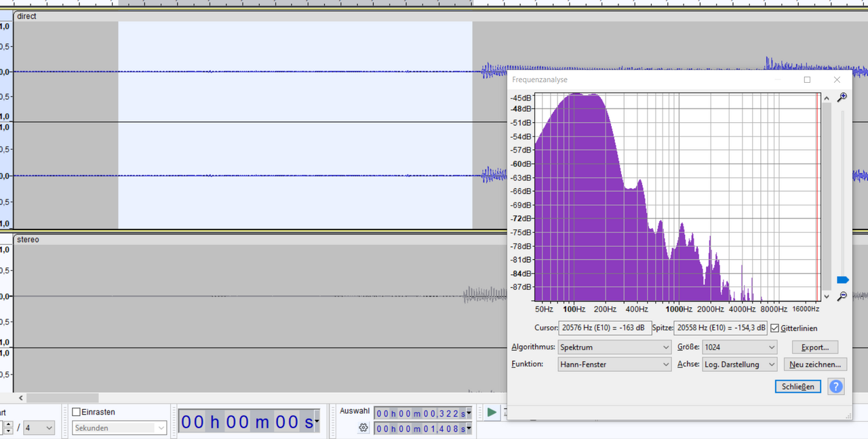The width and height of the screenshot is (868, 439).
Task: Click the spectrum vertical scrollbar up arrow
Action: click(x=826, y=98)
